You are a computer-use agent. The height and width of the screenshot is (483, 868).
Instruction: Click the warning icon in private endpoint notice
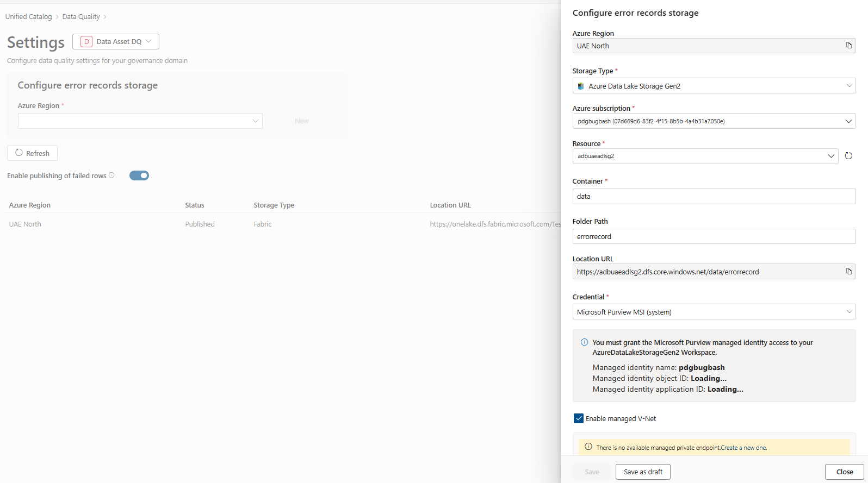click(x=588, y=447)
